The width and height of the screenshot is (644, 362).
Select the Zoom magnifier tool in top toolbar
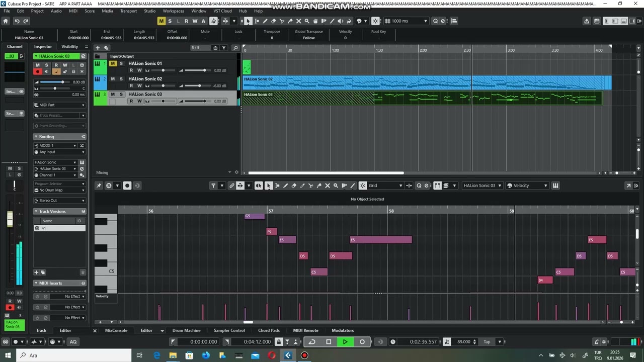pyautogui.click(x=307, y=21)
